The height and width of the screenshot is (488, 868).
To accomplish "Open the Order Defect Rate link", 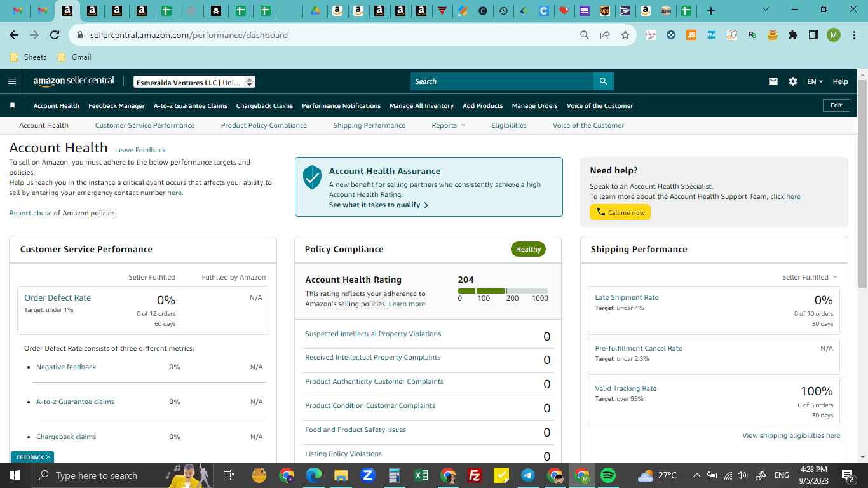I will [x=57, y=297].
